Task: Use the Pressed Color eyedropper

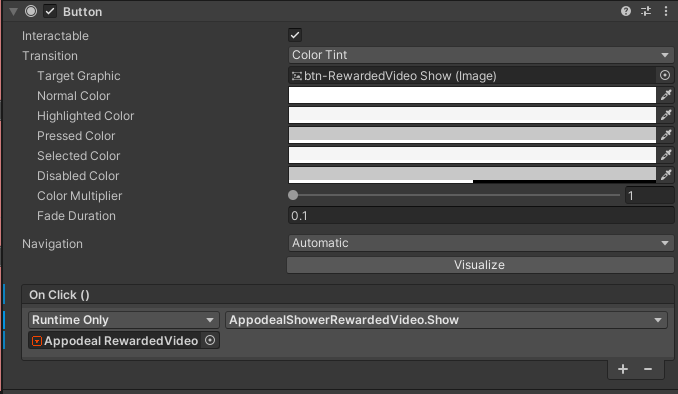Action: click(x=666, y=135)
